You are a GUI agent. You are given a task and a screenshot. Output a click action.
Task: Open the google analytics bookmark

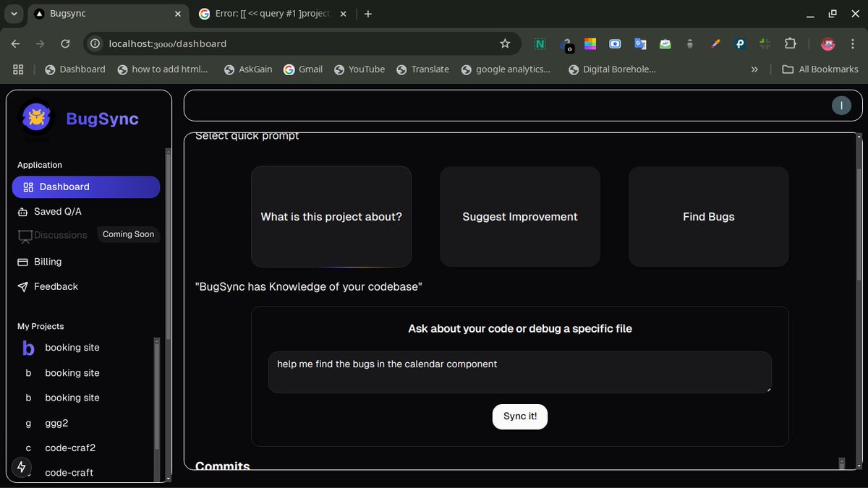coord(506,69)
